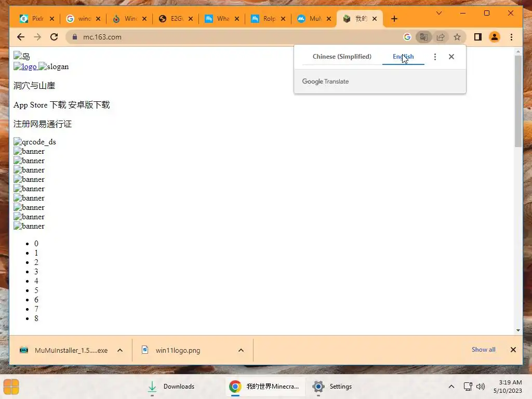Bookmark this tab with star icon
This screenshot has width=532, height=399.
click(x=457, y=37)
